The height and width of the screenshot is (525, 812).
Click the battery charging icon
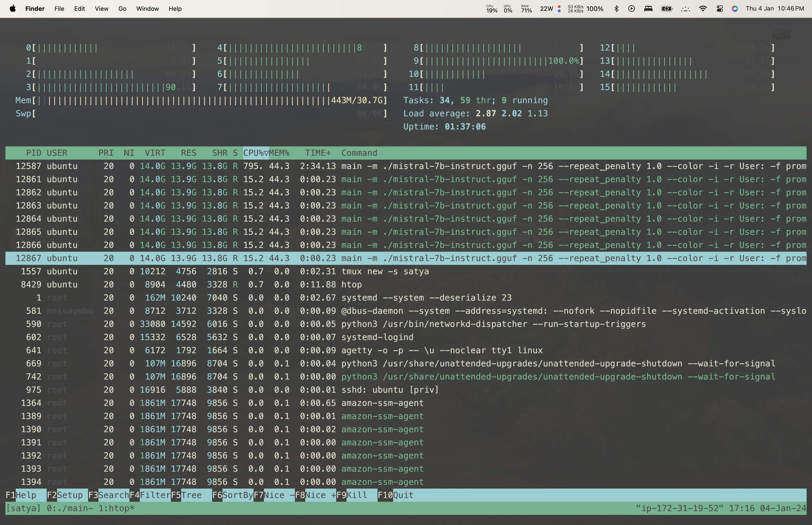click(667, 8)
